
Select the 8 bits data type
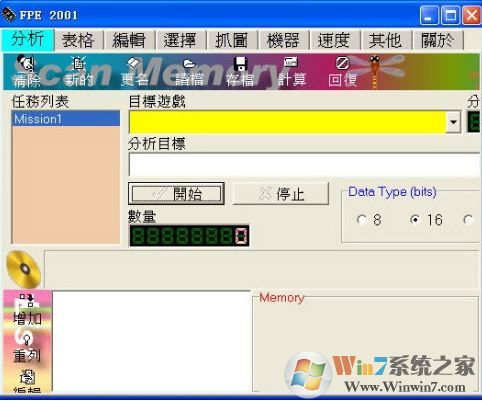[x=362, y=219]
